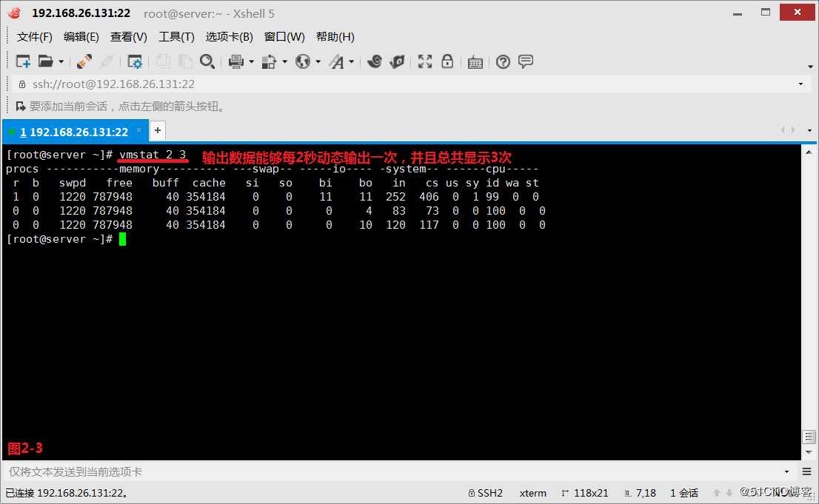
Task: Click the file transfer toolbar icon
Action: pos(269,61)
